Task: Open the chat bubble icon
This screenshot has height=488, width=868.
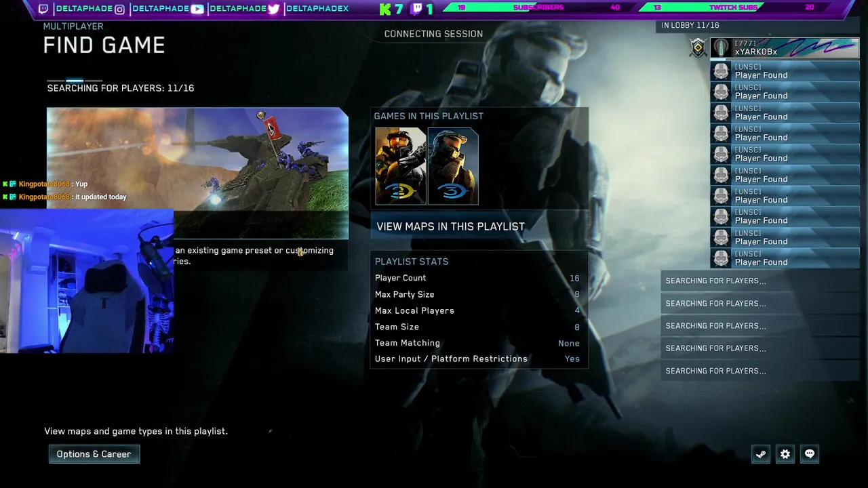Action: (810, 454)
